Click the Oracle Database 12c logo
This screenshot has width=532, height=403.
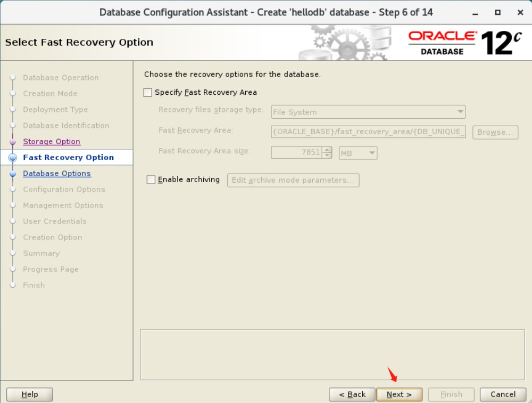[x=464, y=43]
